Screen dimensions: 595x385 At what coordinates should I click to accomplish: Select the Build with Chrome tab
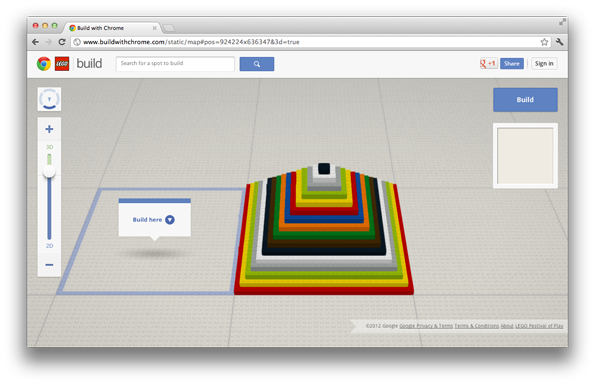[112, 28]
